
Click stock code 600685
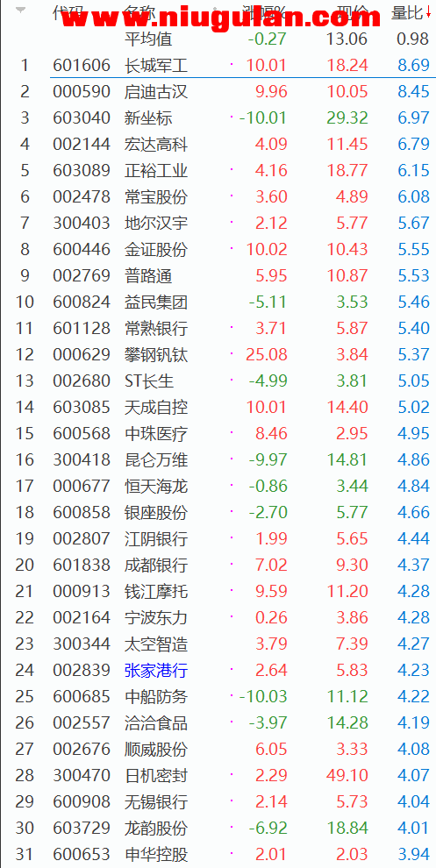[82, 696]
